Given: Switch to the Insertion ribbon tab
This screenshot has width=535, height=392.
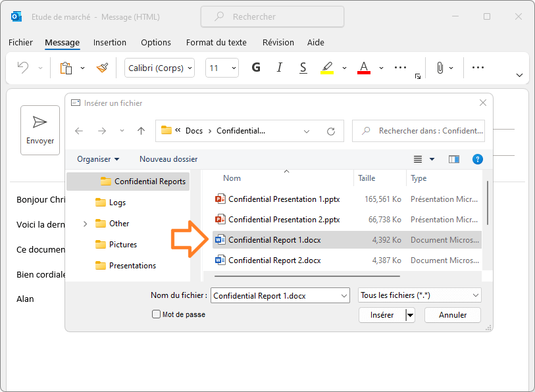Looking at the screenshot, I should 109,42.
